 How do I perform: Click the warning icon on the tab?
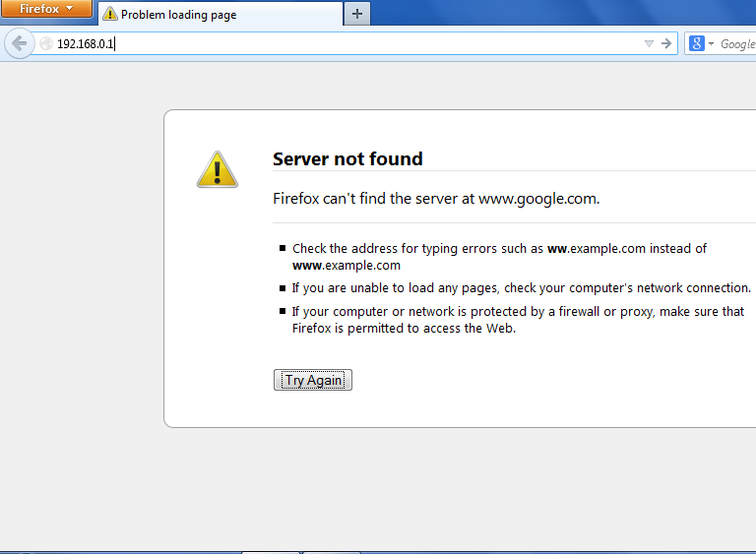pos(110,14)
